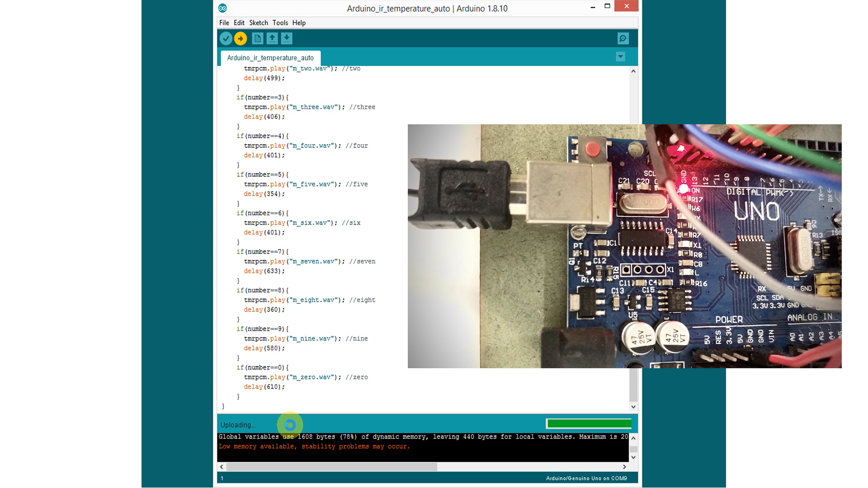868x488 pixels.
Task: Click the low memory warning message
Action: point(314,446)
